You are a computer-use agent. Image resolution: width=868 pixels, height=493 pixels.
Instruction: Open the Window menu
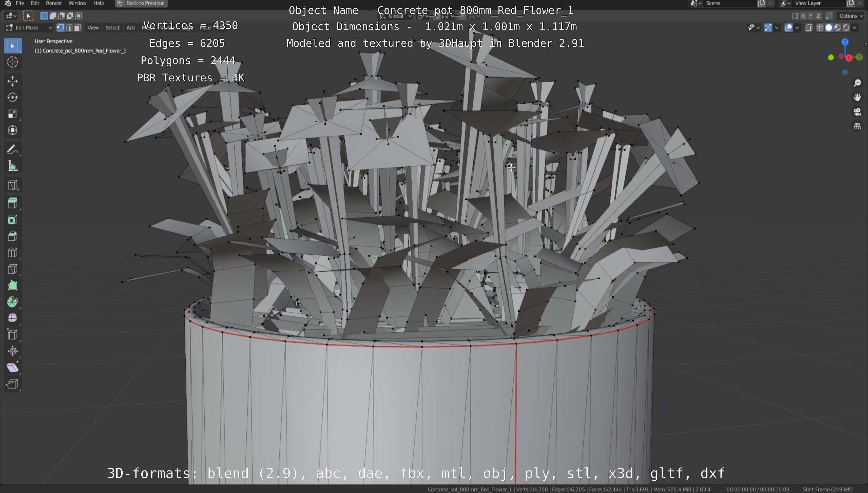pyautogui.click(x=78, y=3)
